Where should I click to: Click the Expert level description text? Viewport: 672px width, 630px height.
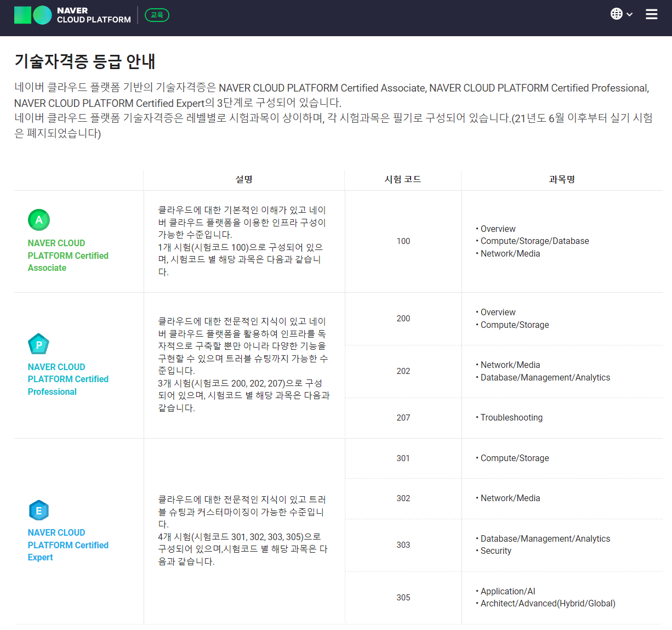click(x=243, y=531)
